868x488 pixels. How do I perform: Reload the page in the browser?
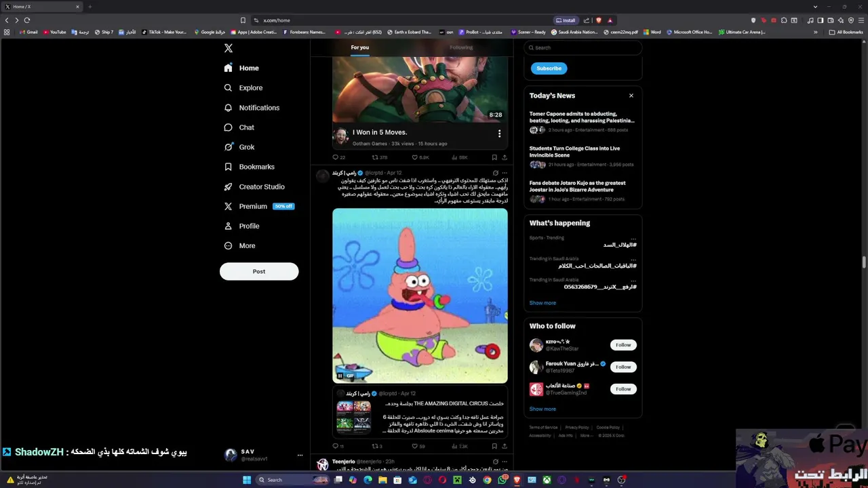click(x=27, y=20)
